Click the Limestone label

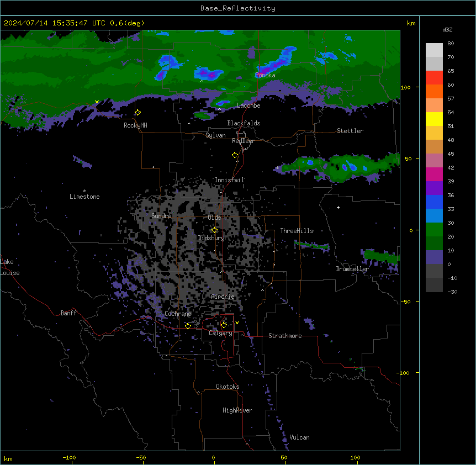[84, 197]
